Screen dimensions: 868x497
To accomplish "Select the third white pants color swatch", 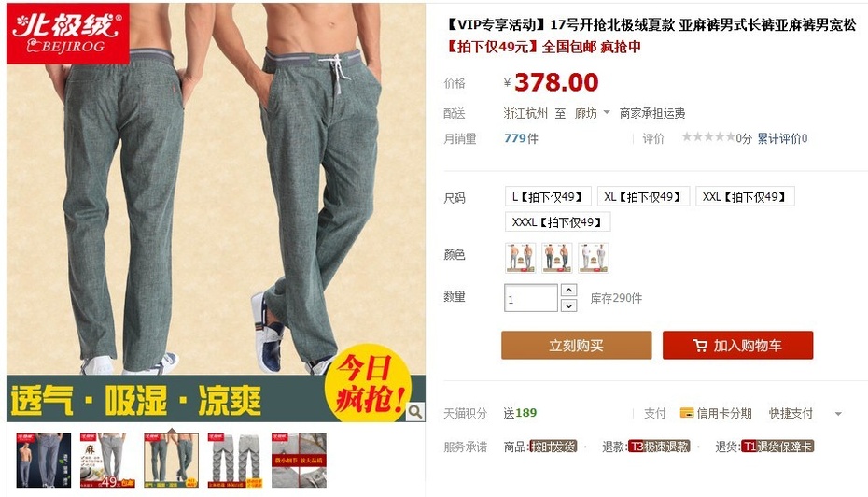I will [594, 258].
